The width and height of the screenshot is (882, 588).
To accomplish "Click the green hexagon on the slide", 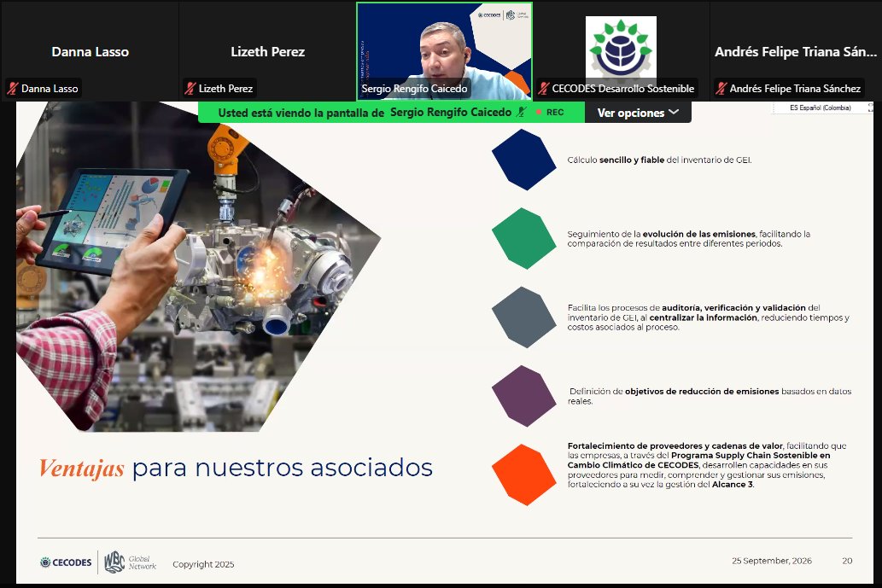I will 523,238.
